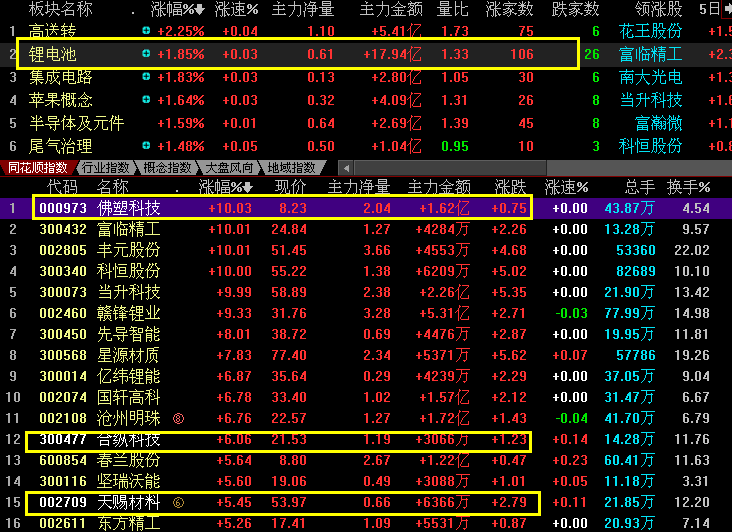
Task: Click stock code 002460
Action: point(63,313)
